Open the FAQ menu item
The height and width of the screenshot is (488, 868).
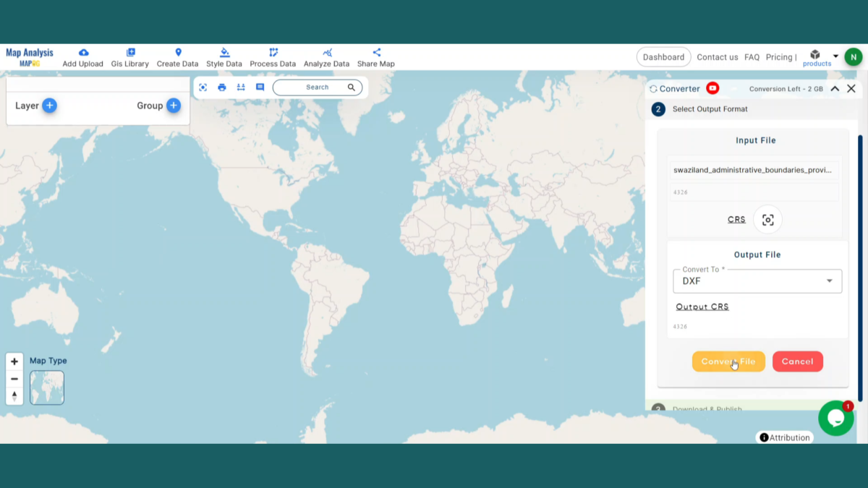pyautogui.click(x=752, y=56)
